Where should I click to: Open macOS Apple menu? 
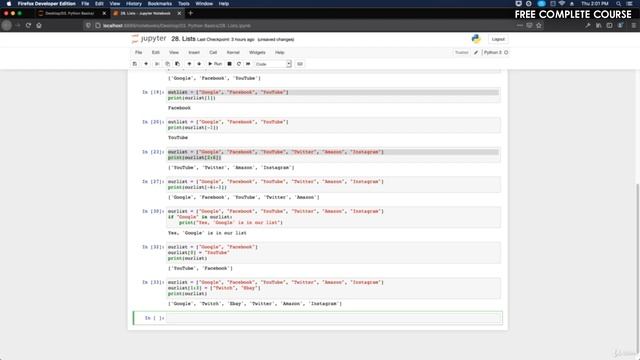[x=9, y=4]
